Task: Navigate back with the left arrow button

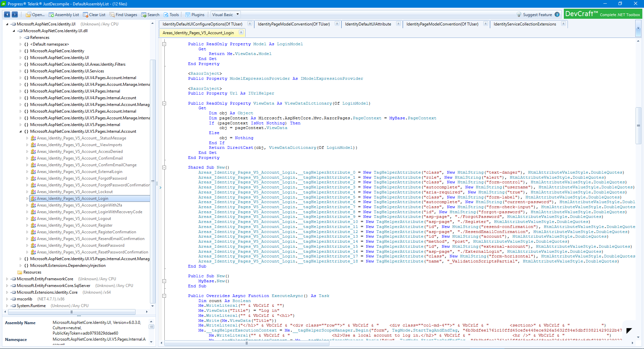Action: (x=7, y=14)
